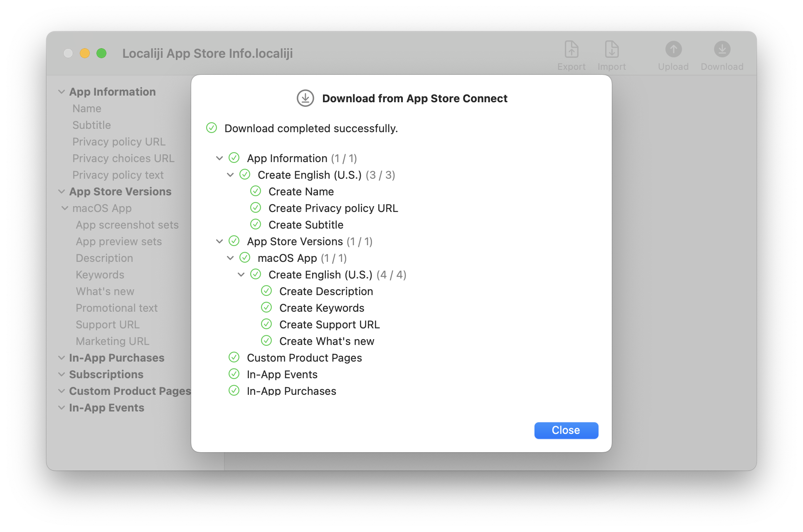803x532 pixels.
Task: Click the green zoom window button
Action: pos(101,53)
